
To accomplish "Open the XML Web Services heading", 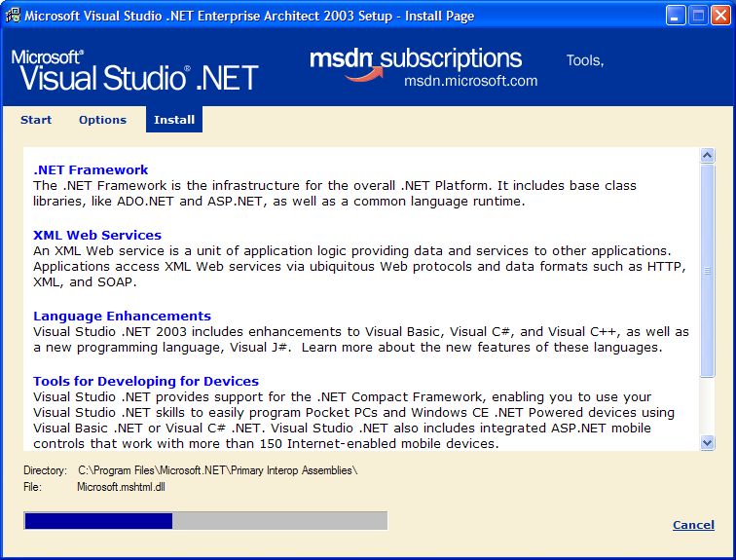I will click(x=97, y=235).
